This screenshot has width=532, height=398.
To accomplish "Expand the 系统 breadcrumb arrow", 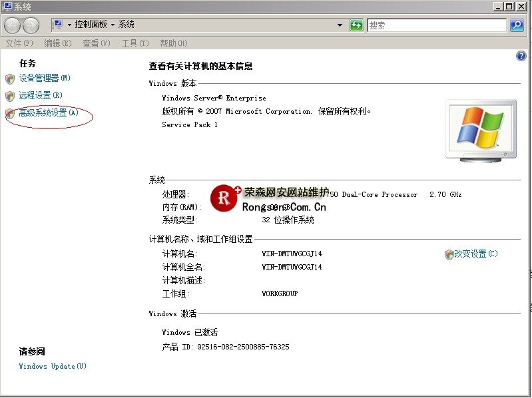I will 113,25.
